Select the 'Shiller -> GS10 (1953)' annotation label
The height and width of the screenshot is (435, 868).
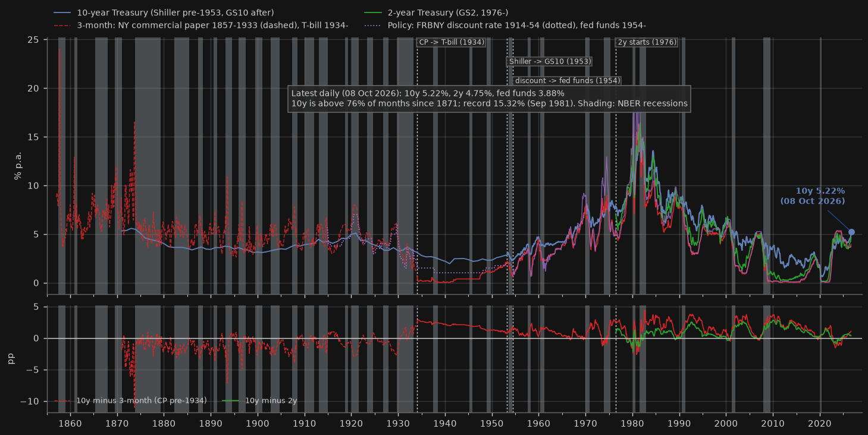550,61
